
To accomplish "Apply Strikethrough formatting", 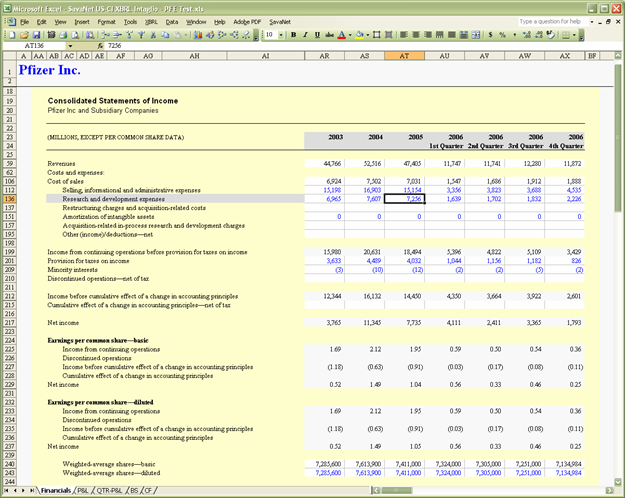I will coord(329,35).
